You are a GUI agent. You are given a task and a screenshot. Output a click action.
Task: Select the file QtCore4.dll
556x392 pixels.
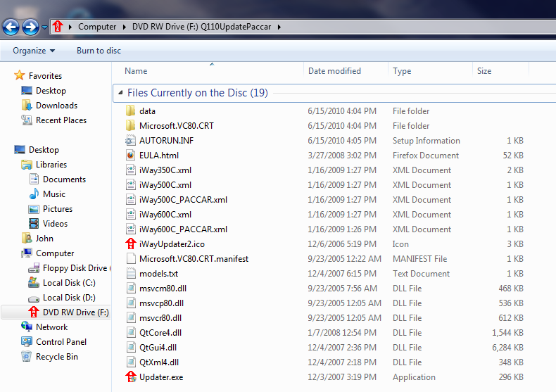pos(160,333)
